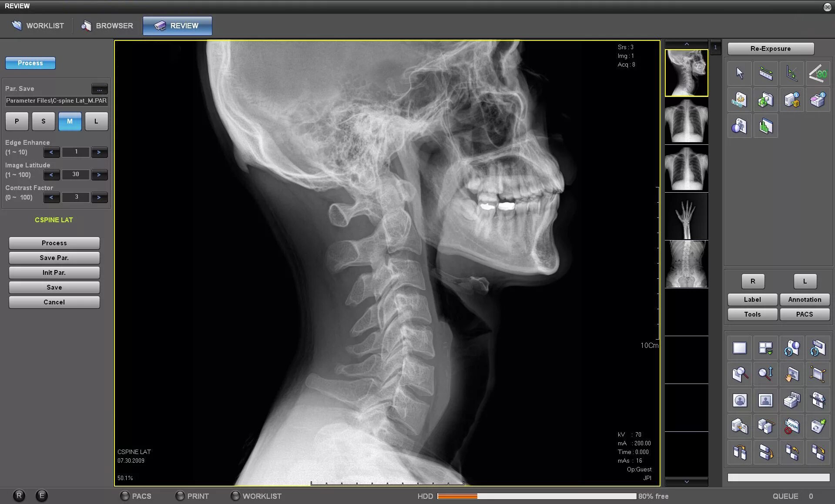Screen dimensions: 835x504
Task: Collapse thumbnail list via bottom chevron
Action: coord(686,482)
